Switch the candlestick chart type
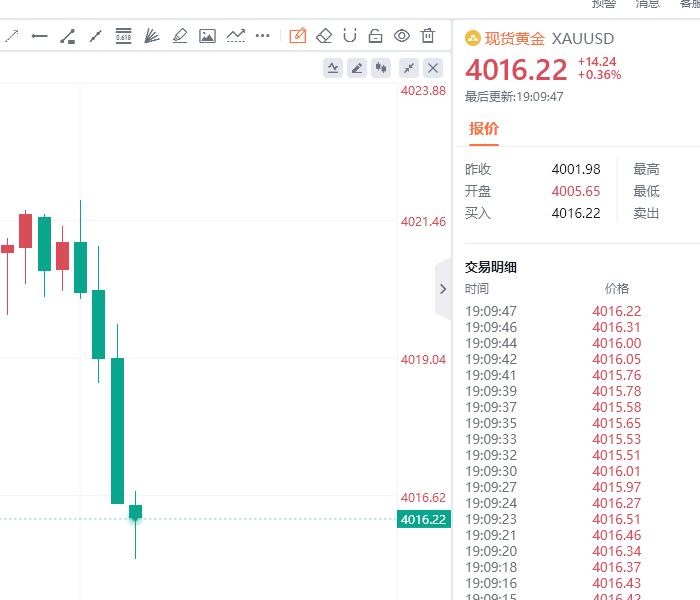This screenshot has width=700, height=600. point(381,68)
